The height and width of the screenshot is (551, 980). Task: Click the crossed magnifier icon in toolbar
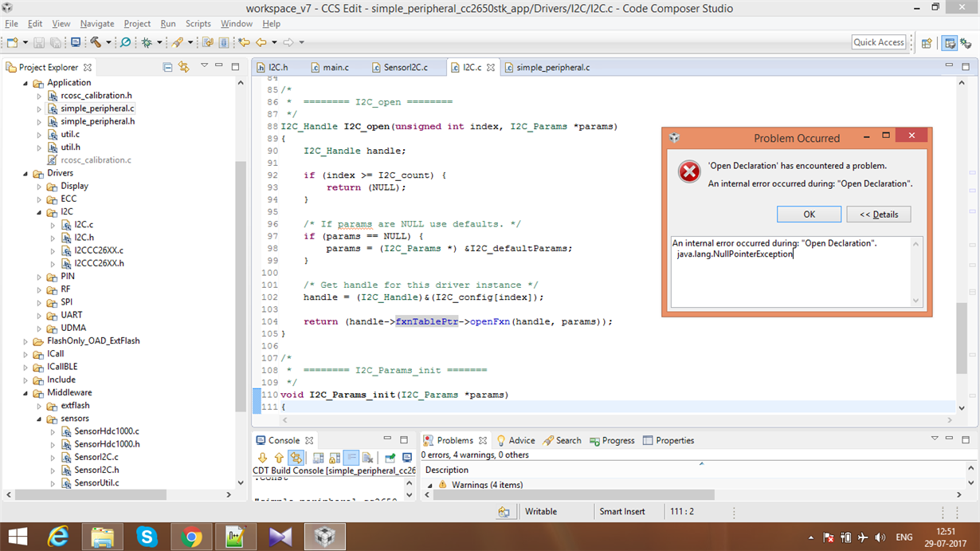tap(126, 42)
